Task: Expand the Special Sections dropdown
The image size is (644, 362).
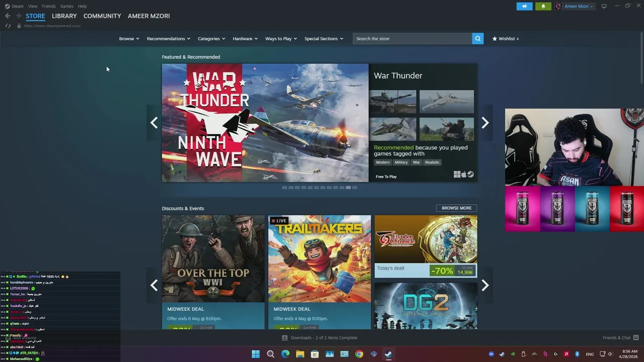Action: 324,39
